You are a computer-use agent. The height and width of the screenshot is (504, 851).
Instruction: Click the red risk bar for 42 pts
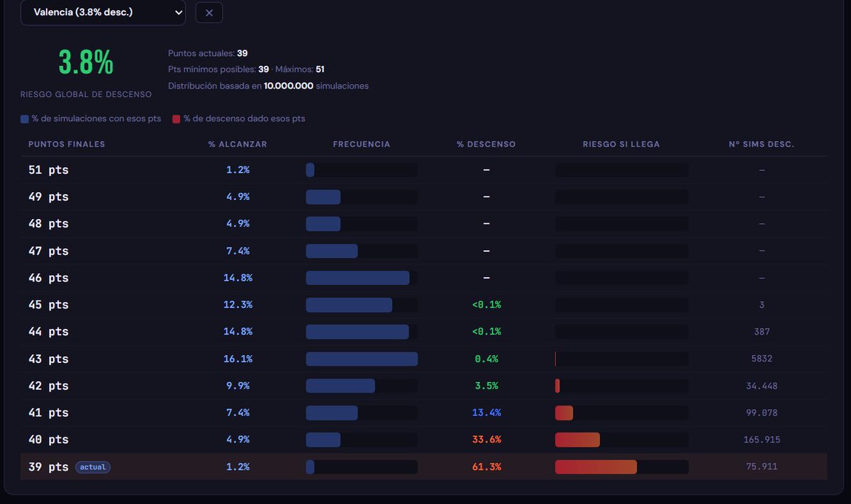tap(557, 386)
